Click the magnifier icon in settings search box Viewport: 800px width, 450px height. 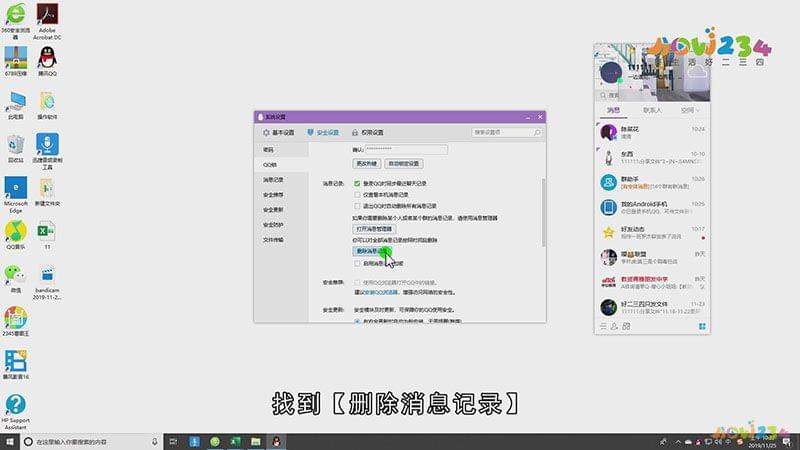537,132
